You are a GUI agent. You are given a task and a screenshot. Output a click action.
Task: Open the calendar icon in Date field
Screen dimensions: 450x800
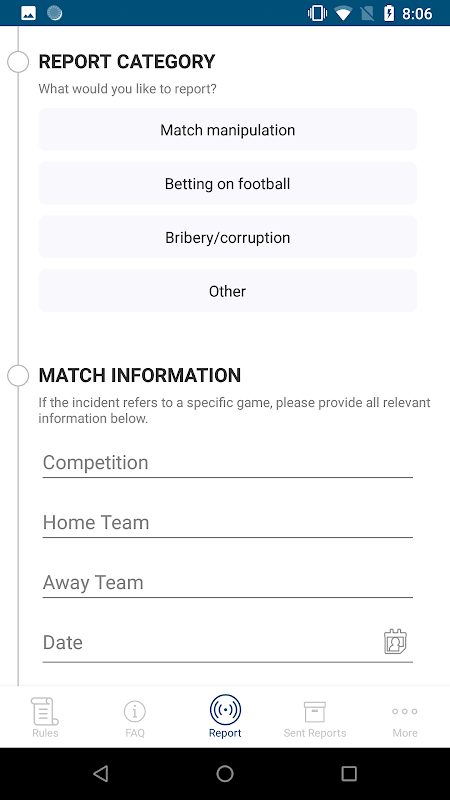[395, 642]
